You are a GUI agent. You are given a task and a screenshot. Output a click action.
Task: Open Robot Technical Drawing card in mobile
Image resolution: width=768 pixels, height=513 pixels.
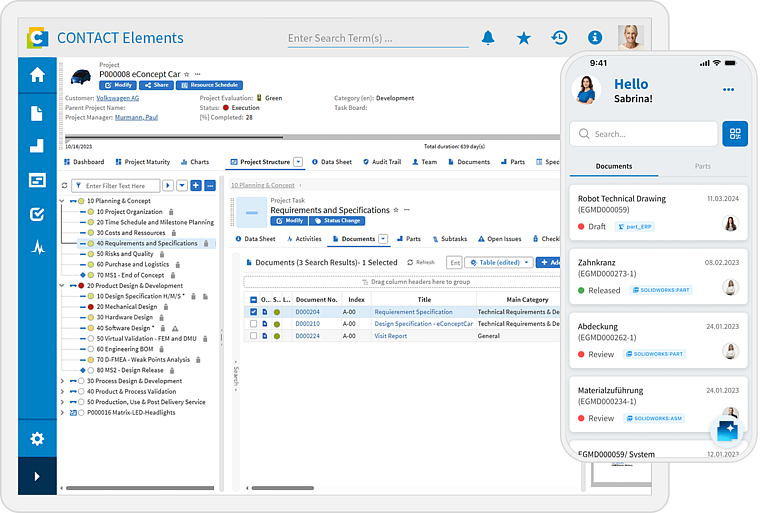(x=658, y=212)
